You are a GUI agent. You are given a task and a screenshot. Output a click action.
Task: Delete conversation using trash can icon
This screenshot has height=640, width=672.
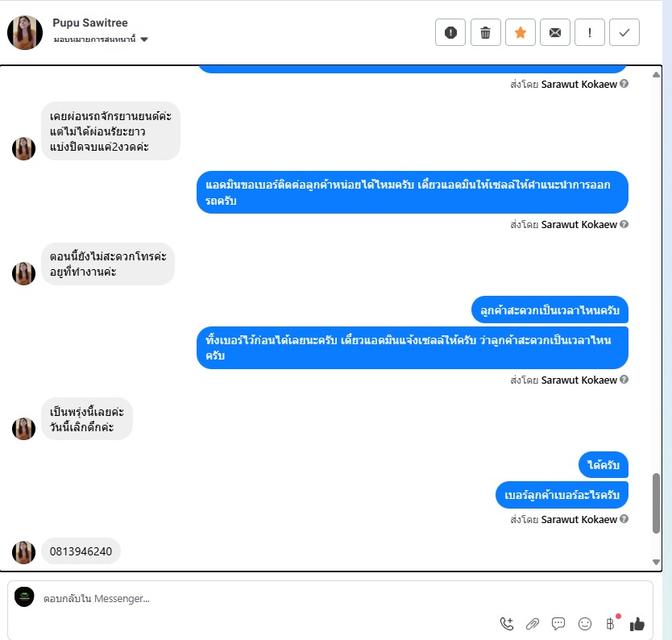(x=486, y=32)
